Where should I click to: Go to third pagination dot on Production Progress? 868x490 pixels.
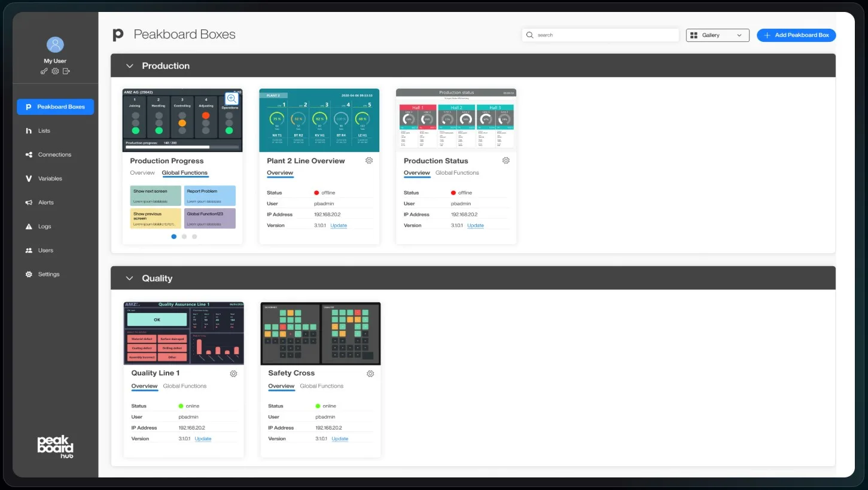(x=194, y=236)
